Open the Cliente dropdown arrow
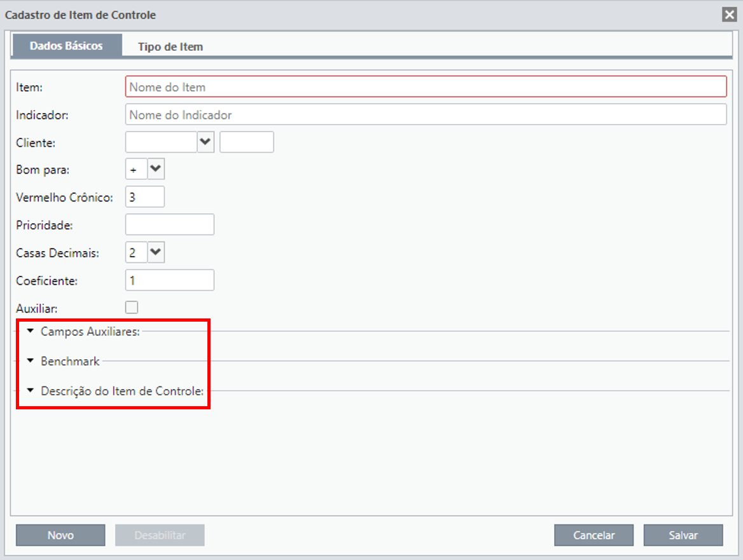 point(205,142)
